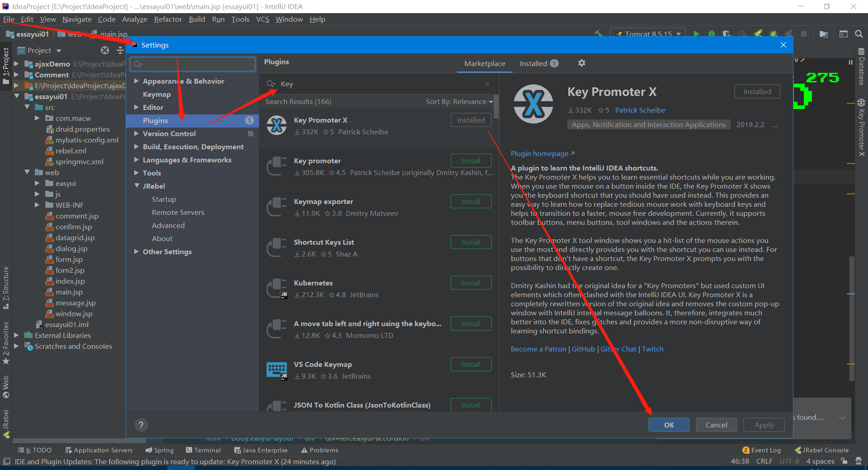The width and height of the screenshot is (868, 470).
Task: Expand Languages & Frameworks settings
Action: pyautogui.click(x=136, y=160)
